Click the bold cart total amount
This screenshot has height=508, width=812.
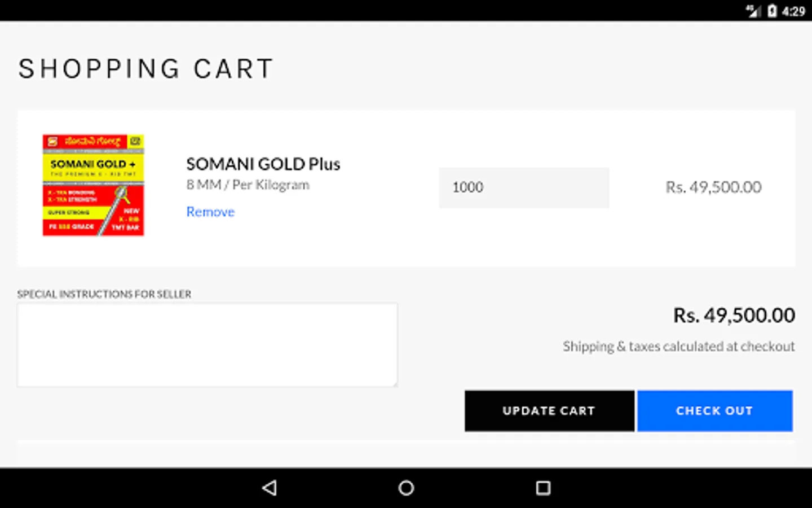pyautogui.click(x=734, y=315)
